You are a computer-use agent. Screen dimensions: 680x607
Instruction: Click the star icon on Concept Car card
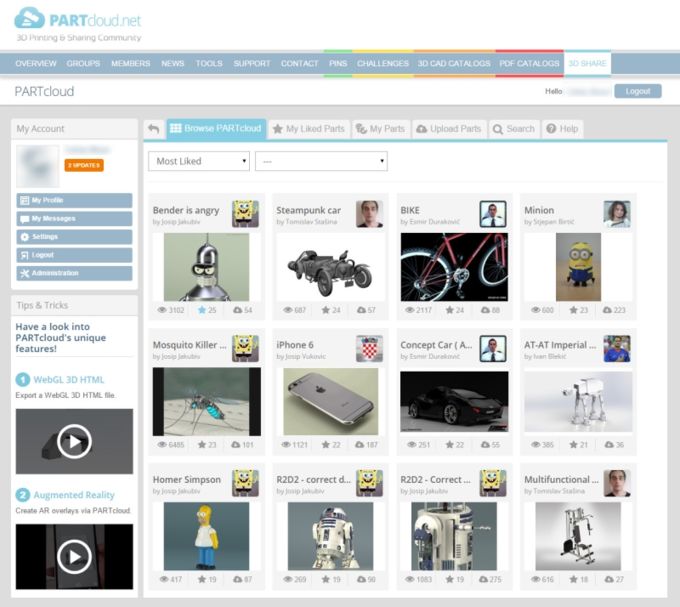pos(450,444)
